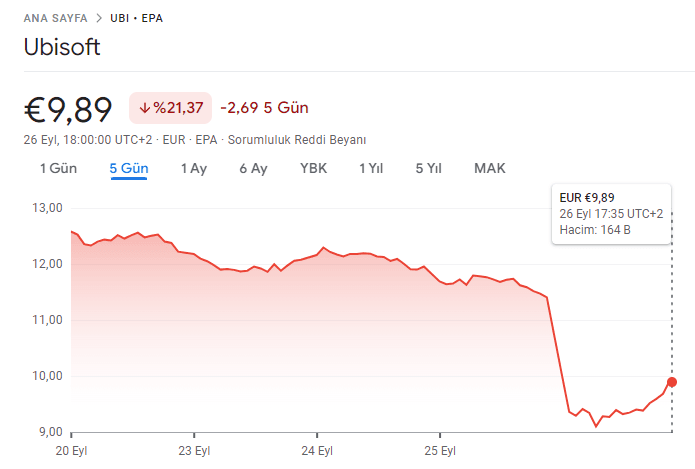The image size is (695, 469).
Task: Click the %21,37 change badge
Action: click(x=171, y=108)
